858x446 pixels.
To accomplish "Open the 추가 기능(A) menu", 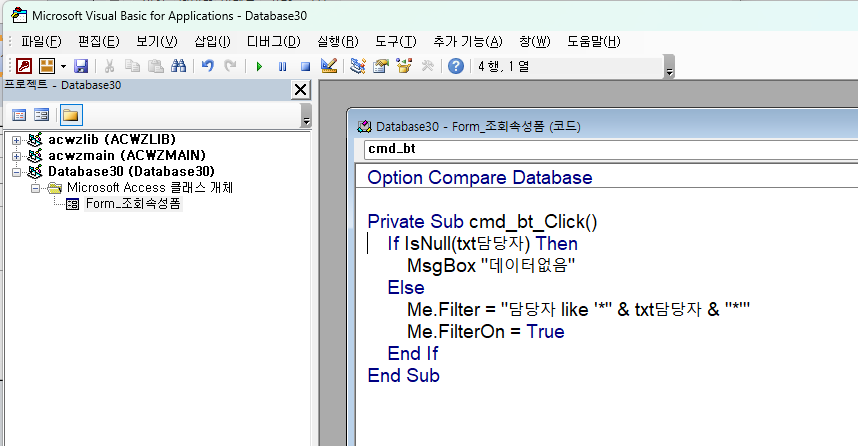I will (x=468, y=42).
